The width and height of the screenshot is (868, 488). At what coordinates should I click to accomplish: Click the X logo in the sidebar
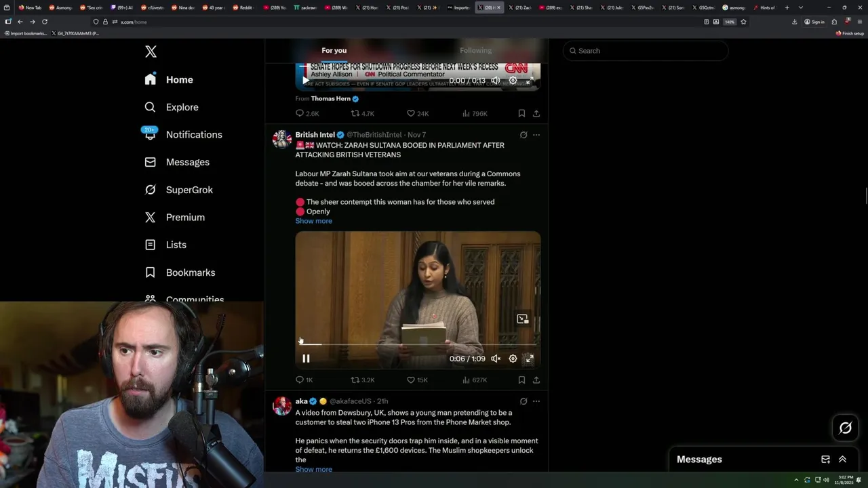point(151,52)
